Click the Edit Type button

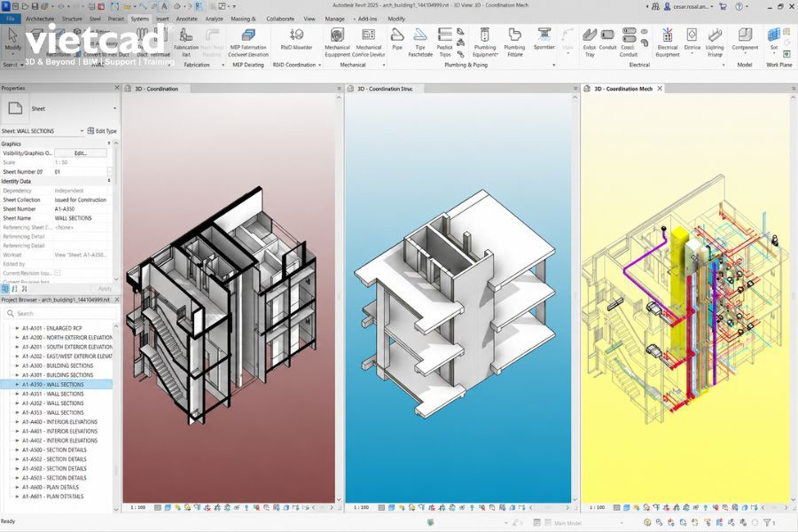102,131
